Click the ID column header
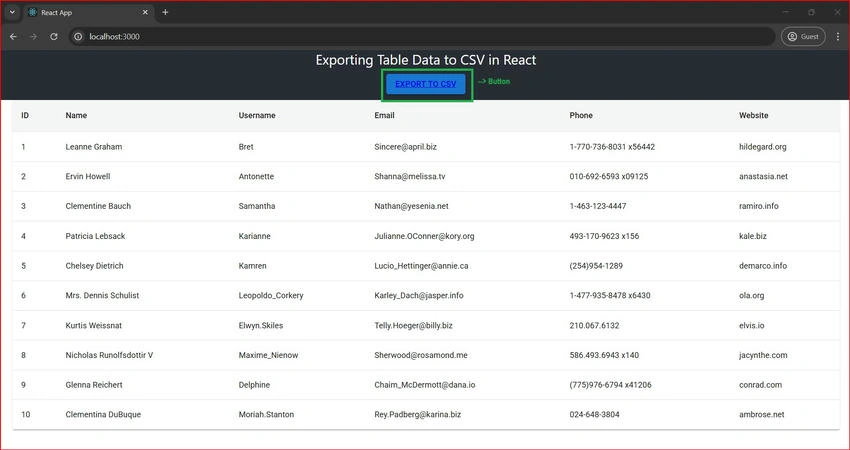Viewport: 850px width, 450px height. click(25, 115)
